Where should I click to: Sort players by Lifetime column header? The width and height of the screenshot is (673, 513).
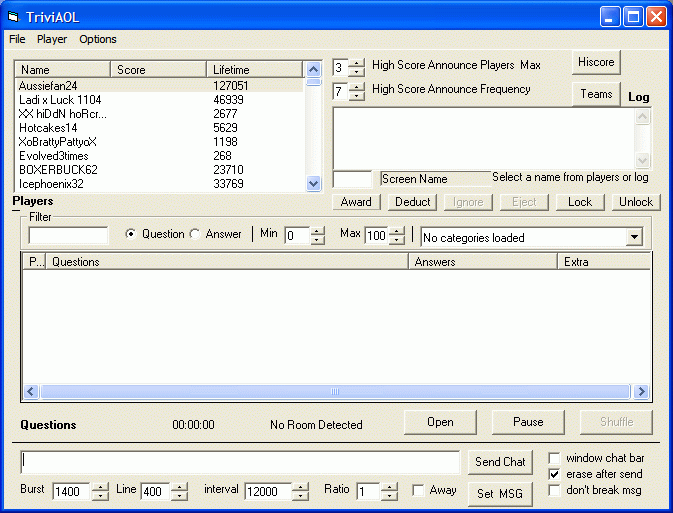[x=254, y=70]
